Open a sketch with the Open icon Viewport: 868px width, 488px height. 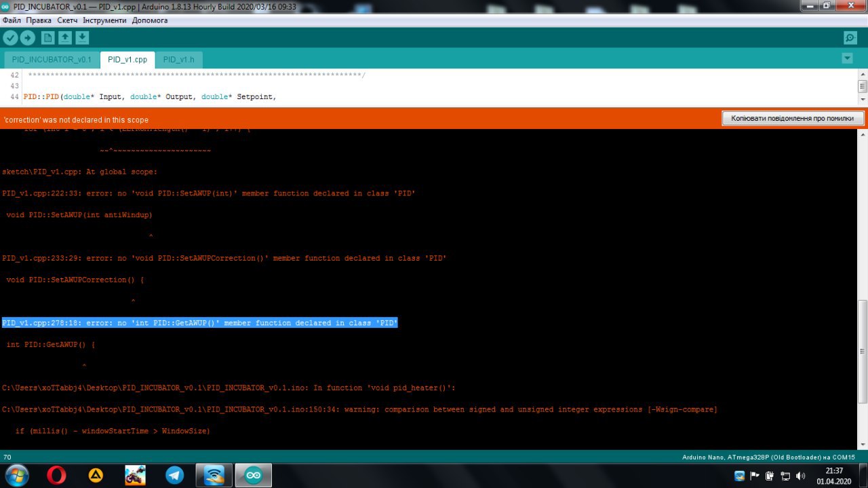tap(64, 38)
